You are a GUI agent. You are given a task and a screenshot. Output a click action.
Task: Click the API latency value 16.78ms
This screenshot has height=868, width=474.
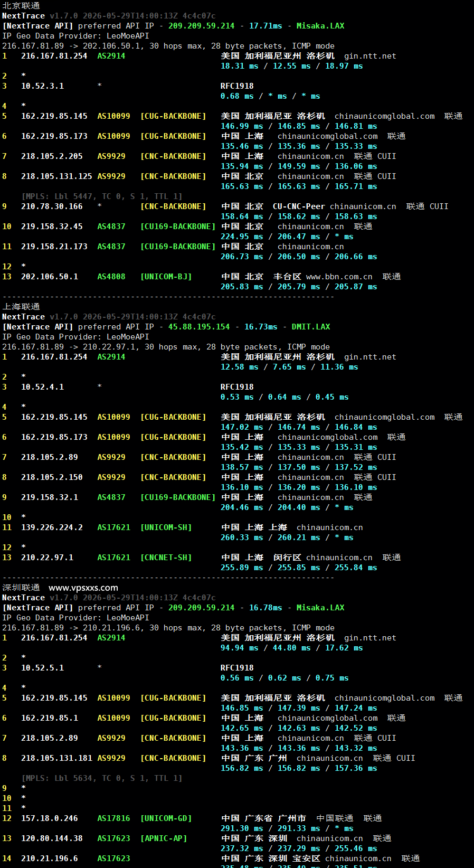(x=266, y=608)
